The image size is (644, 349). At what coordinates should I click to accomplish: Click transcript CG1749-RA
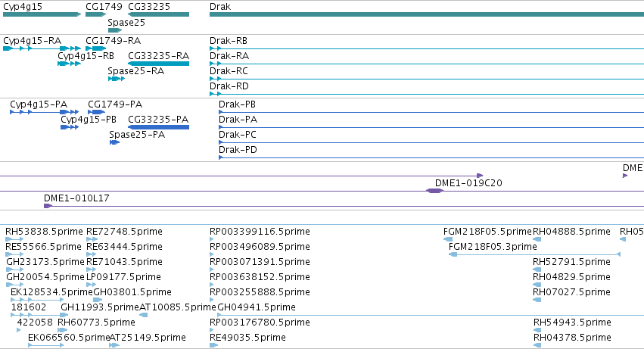[x=113, y=41]
